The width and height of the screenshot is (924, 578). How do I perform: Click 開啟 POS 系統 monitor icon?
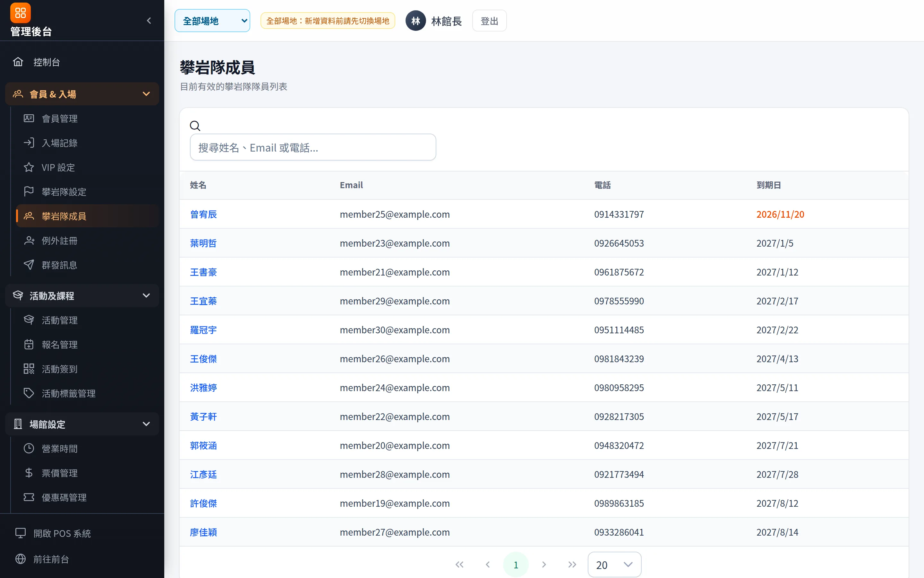tap(20, 533)
